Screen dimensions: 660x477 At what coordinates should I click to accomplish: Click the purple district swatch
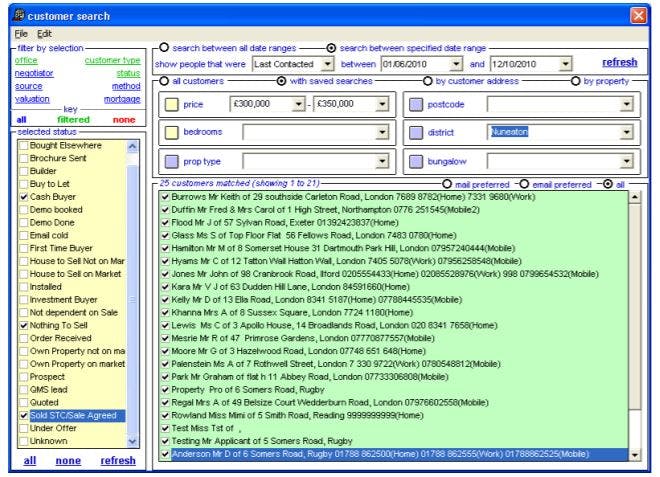point(416,133)
